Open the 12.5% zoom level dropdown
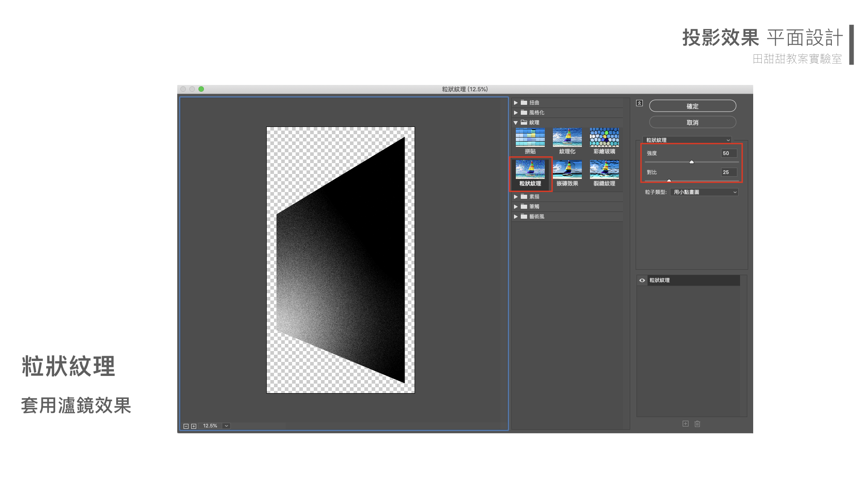868x488 pixels. [x=226, y=426]
